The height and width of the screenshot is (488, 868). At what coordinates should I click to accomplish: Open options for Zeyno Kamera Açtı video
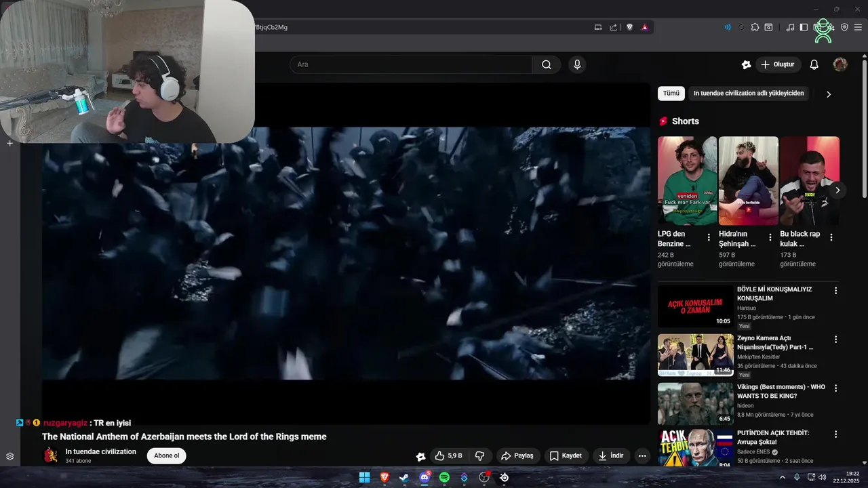point(835,340)
